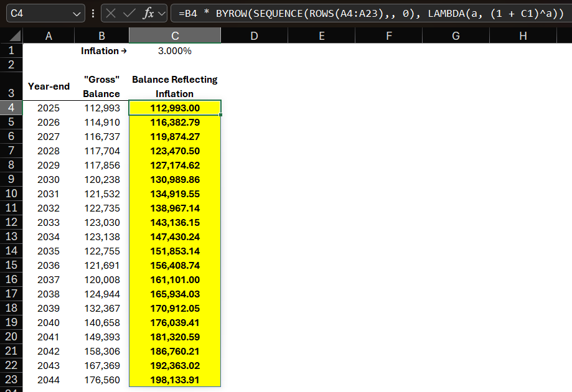Click the three-dot handle beside the Name Box
Image resolution: width=572 pixels, height=392 pixels.
pyautogui.click(x=93, y=14)
